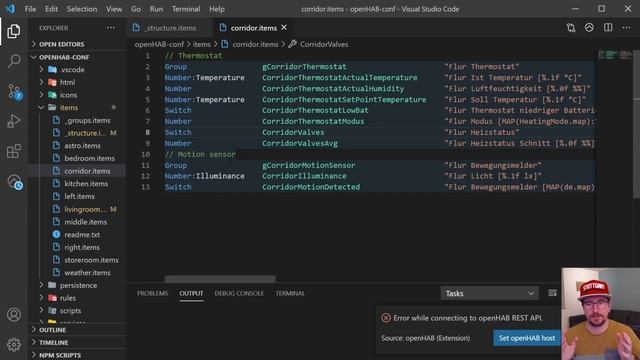
Task: Open the Accounts menu icon
Action: (13, 315)
